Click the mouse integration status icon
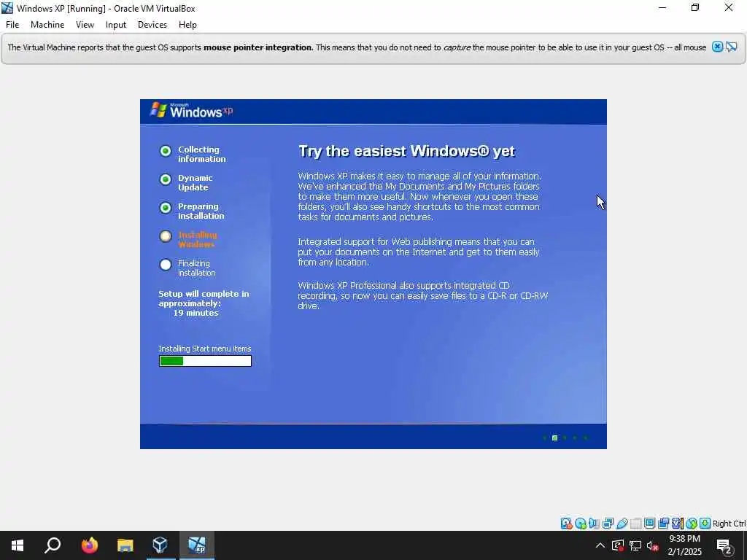The width and height of the screenshot is (747, 560). (x=692, y=524)
